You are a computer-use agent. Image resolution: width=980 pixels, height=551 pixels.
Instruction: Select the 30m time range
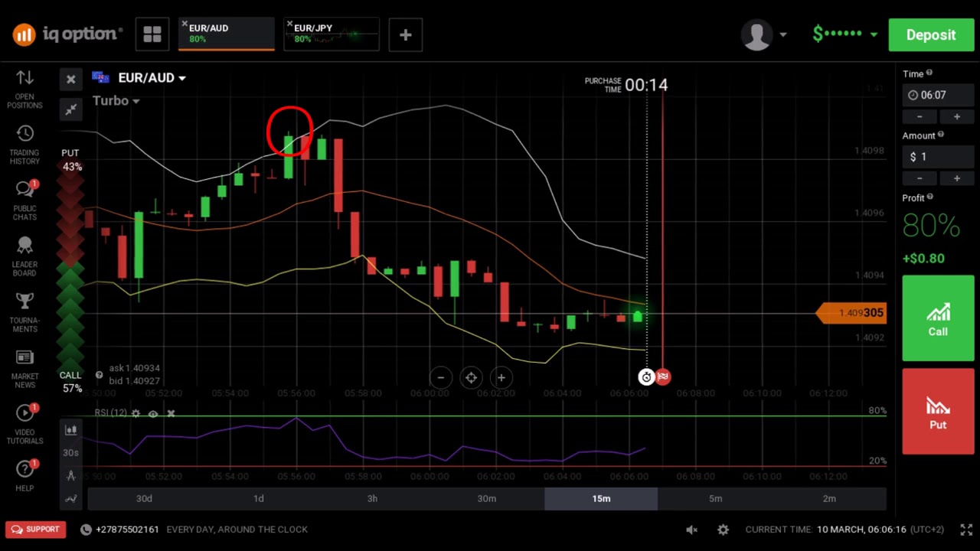pos(487,498)
